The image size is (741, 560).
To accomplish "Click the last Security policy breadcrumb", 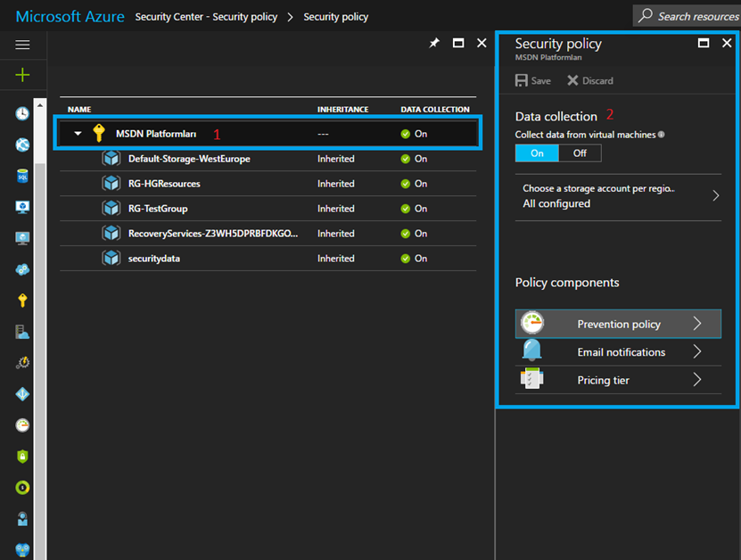I will pyautogui.click(x=335, y=17).
